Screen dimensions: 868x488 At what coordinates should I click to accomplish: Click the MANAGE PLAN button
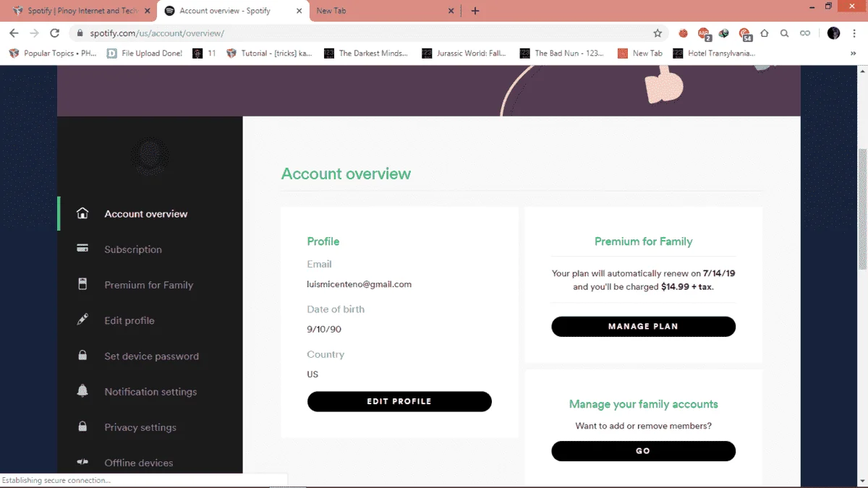(643, 326)
